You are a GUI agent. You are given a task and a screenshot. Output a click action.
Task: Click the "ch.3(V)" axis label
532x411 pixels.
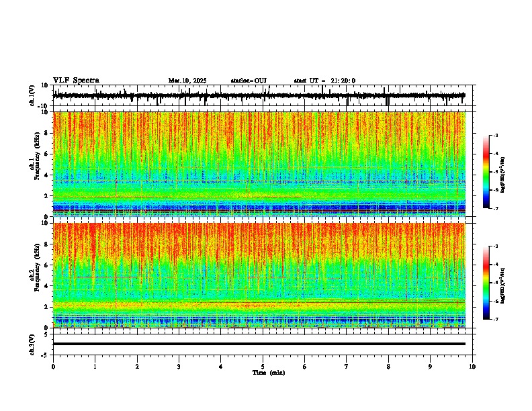[32, 345]
